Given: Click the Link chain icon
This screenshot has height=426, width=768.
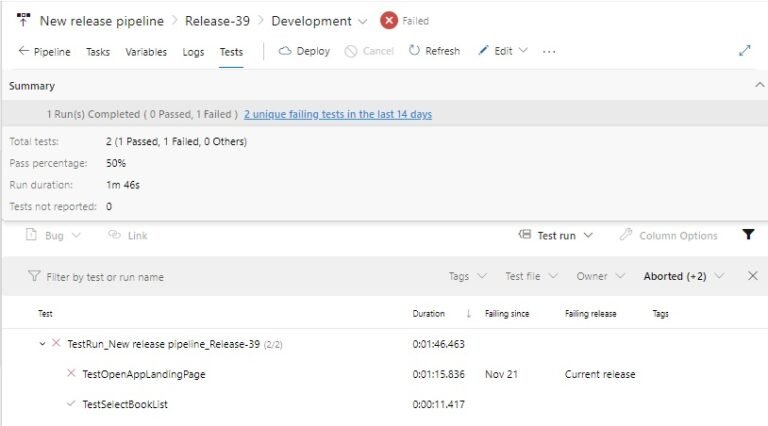Looking at the screenshot, I should 114,235.
